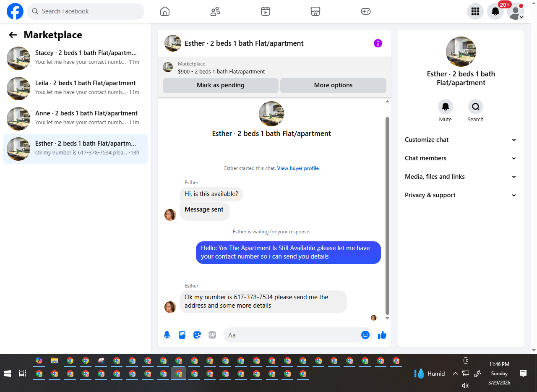Click the chat scrollbar down arrow

pyautogui.click(x=387, y=318)
